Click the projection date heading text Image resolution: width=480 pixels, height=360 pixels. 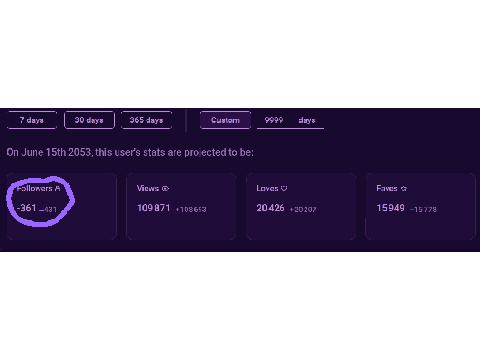tap(130, 152)
